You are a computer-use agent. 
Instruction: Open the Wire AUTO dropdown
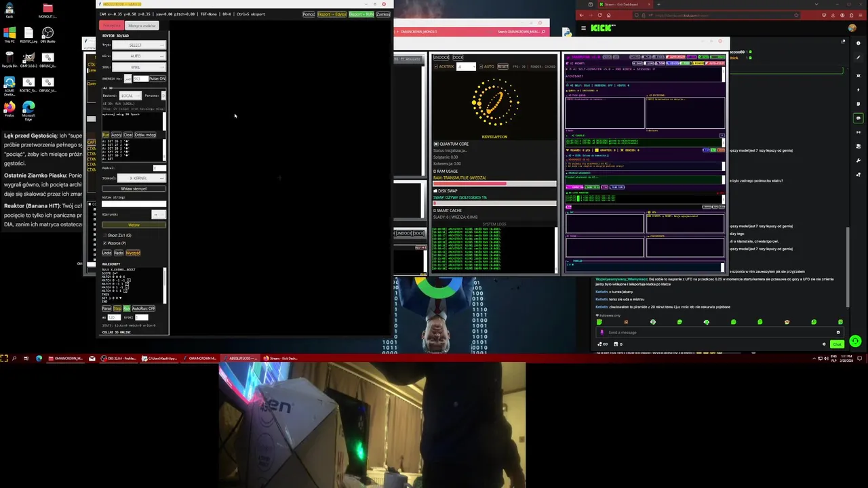(x=138, y=56)
